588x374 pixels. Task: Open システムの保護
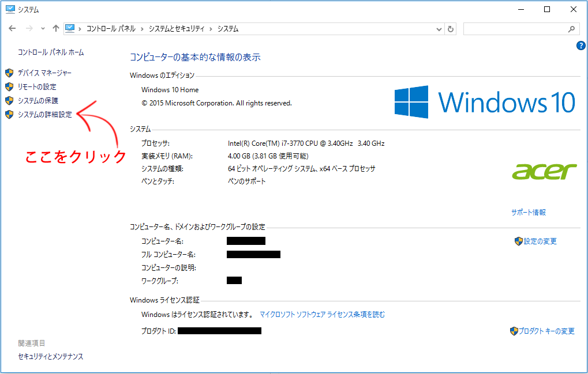(38, 101)
